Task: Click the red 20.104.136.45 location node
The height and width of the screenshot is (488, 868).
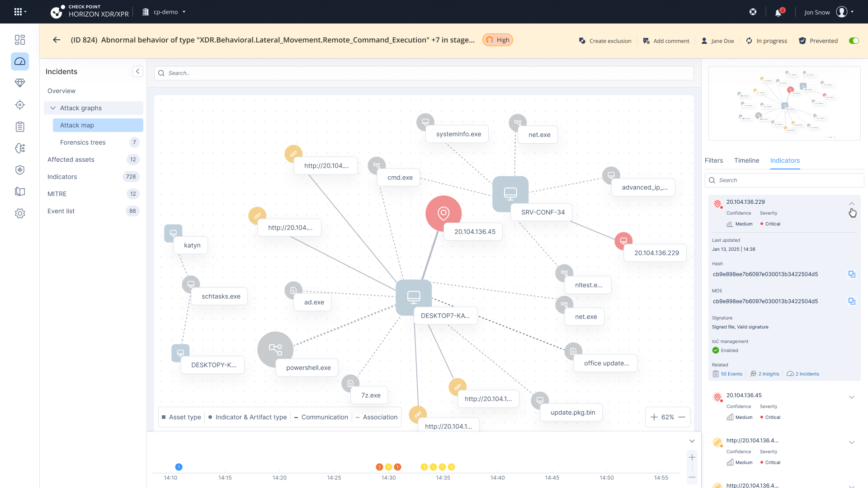Action: [x=443, y=213]
